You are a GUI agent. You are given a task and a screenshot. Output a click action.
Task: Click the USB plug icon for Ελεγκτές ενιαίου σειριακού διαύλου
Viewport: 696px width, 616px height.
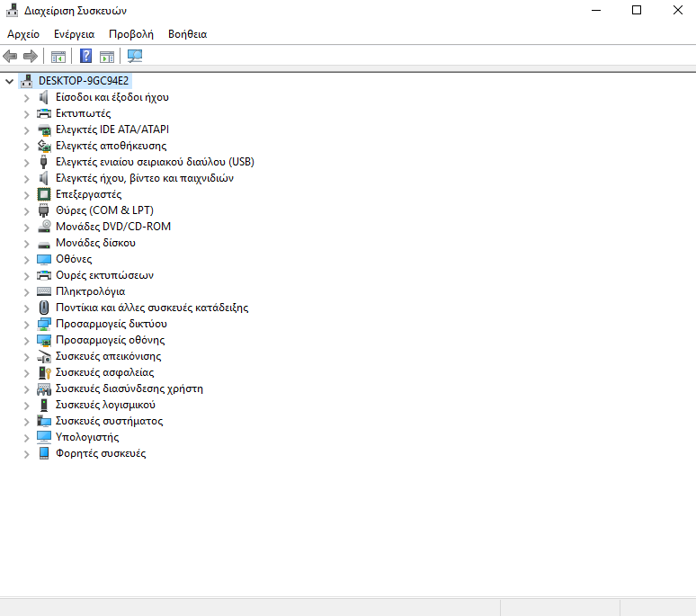click(x=44, y=162)
